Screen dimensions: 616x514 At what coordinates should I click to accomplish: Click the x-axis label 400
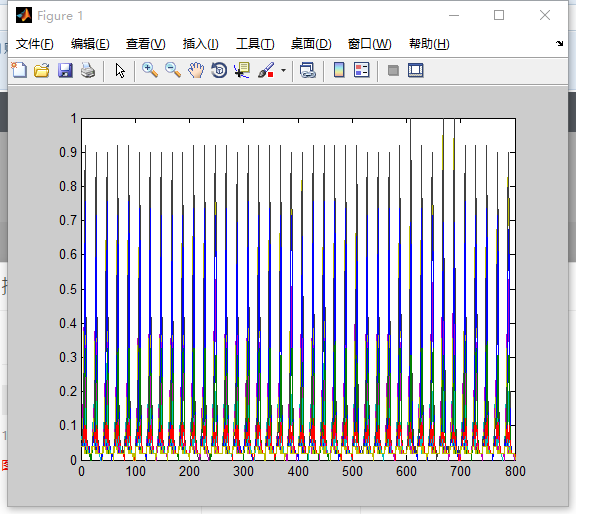(298, 471)
